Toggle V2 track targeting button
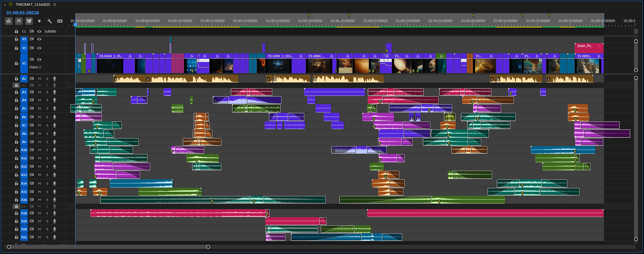 (24, 48)
